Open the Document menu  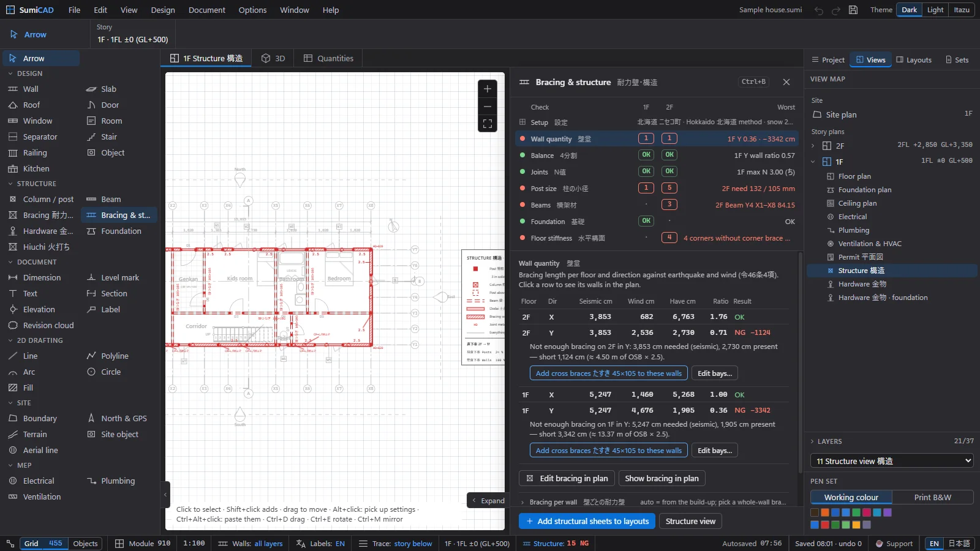[207, 10]
